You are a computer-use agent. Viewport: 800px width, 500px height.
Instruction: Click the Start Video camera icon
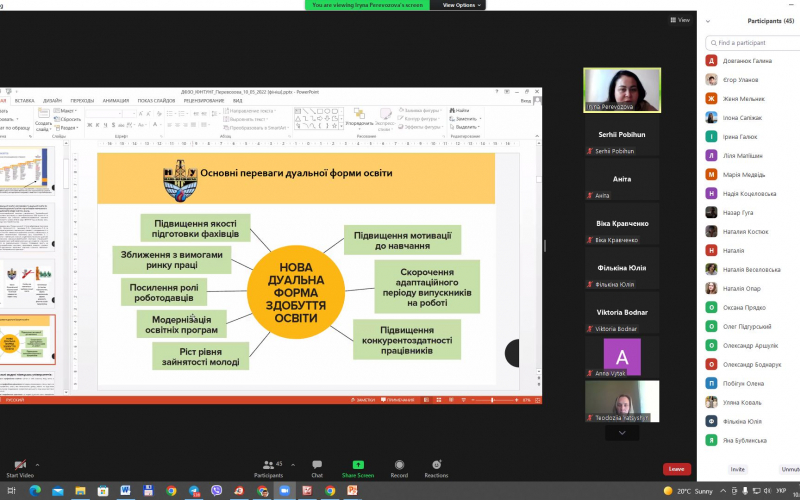pyautogui.click(x=19, y=465)
